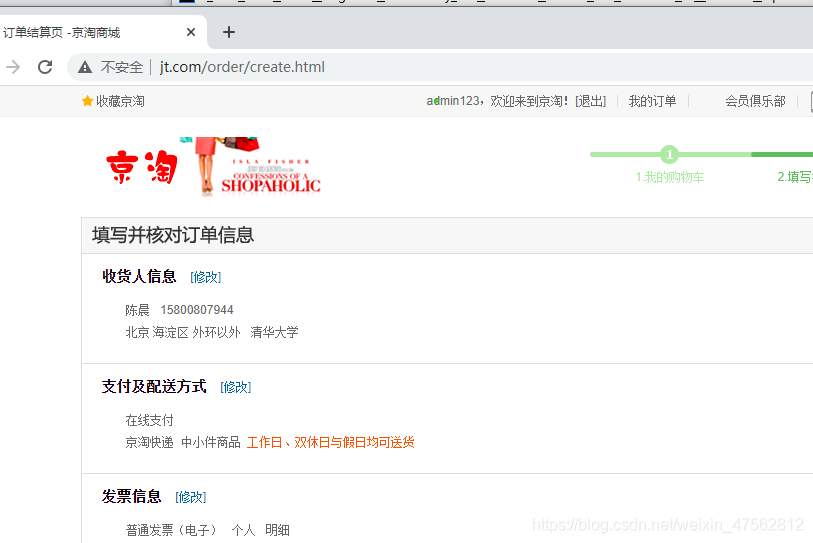Open a new browser tab
Viewport: 813px width, 543px height.
point(229,32)
